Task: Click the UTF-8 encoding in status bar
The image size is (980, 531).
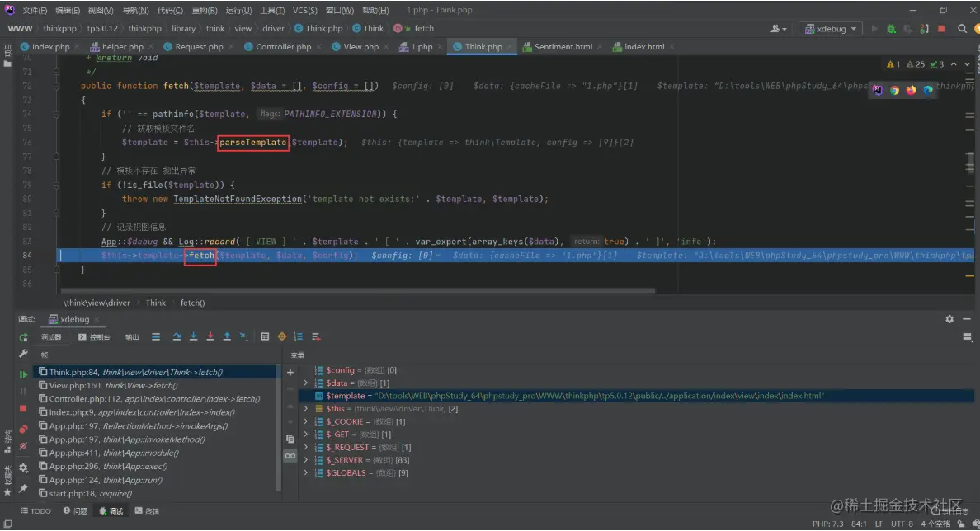Action: click(902, 524)
